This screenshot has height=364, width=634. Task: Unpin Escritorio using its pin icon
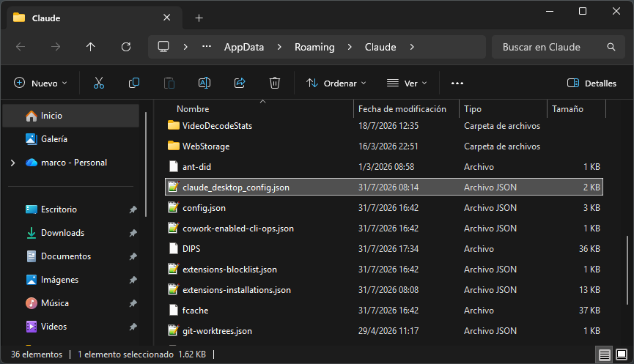[133, 209]
